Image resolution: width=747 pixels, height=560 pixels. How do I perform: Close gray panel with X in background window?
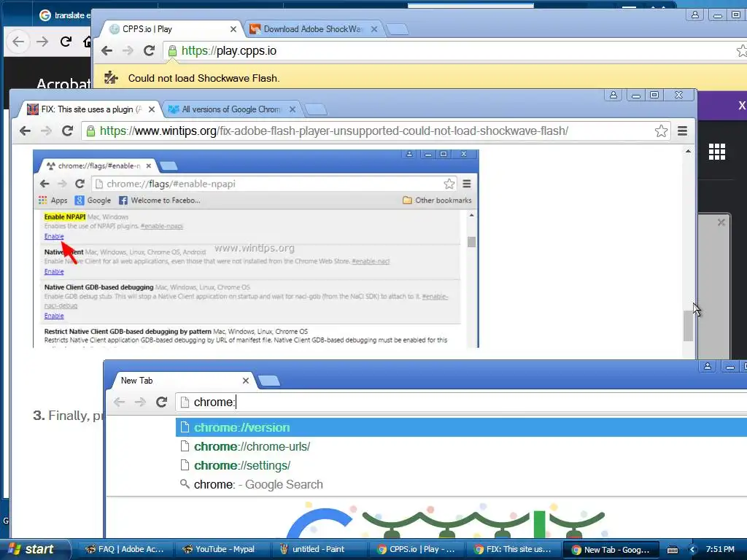tap(721, 222)
